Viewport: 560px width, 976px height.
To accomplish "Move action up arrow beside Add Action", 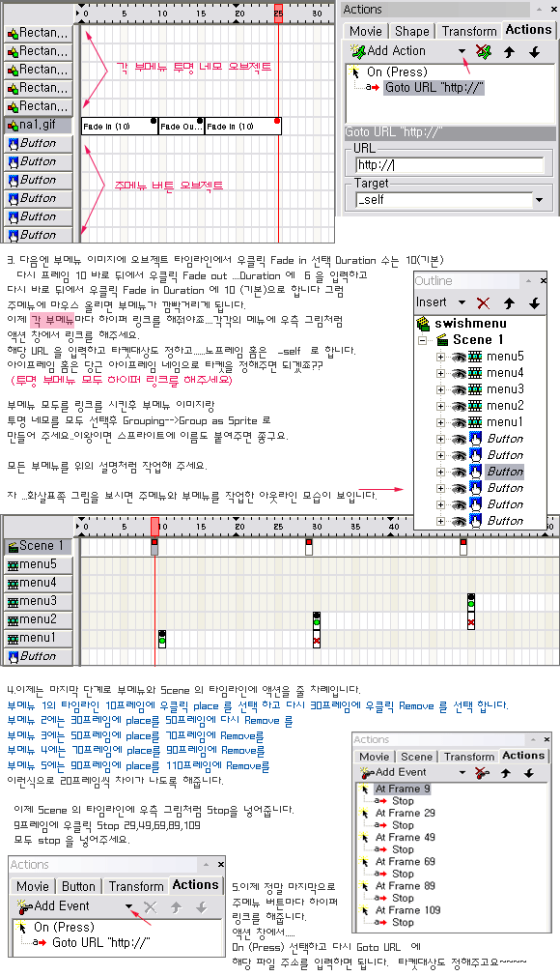I will [509, 52].
